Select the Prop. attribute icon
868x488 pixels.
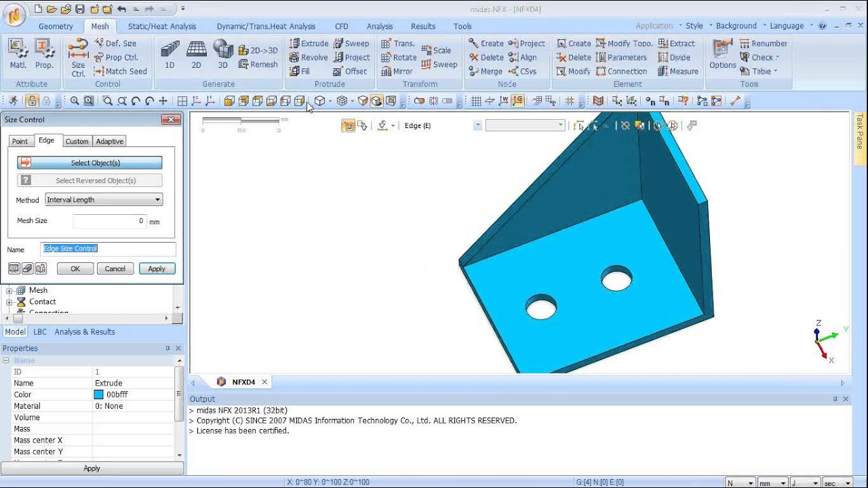tap(44, 54)
